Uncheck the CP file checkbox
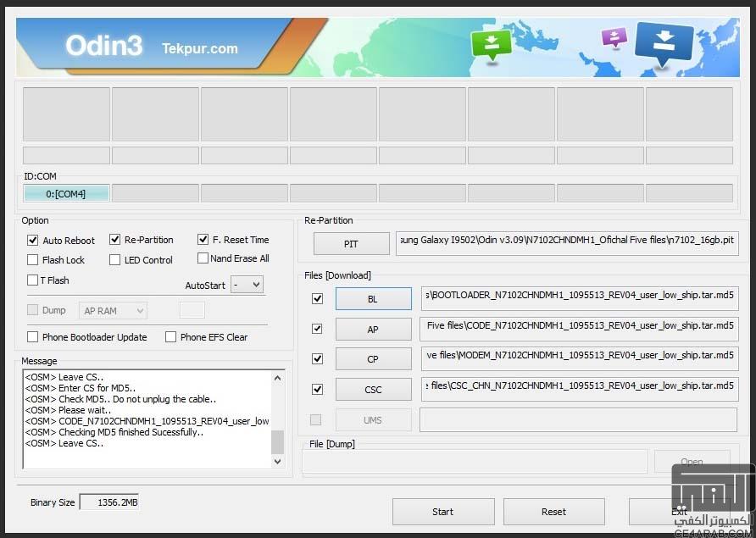Screen dimensions: 756x538 317,359
